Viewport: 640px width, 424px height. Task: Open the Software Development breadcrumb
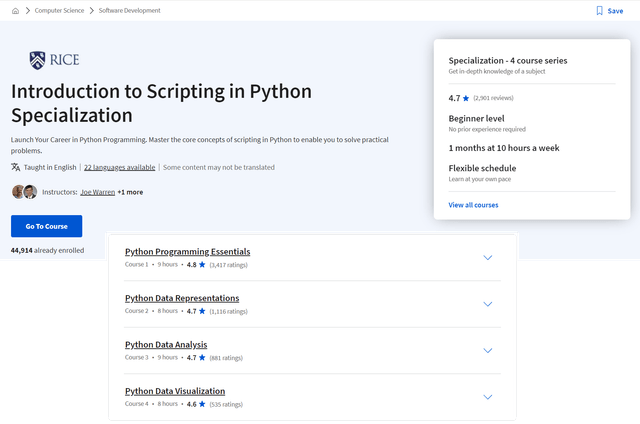pos(130,11)
